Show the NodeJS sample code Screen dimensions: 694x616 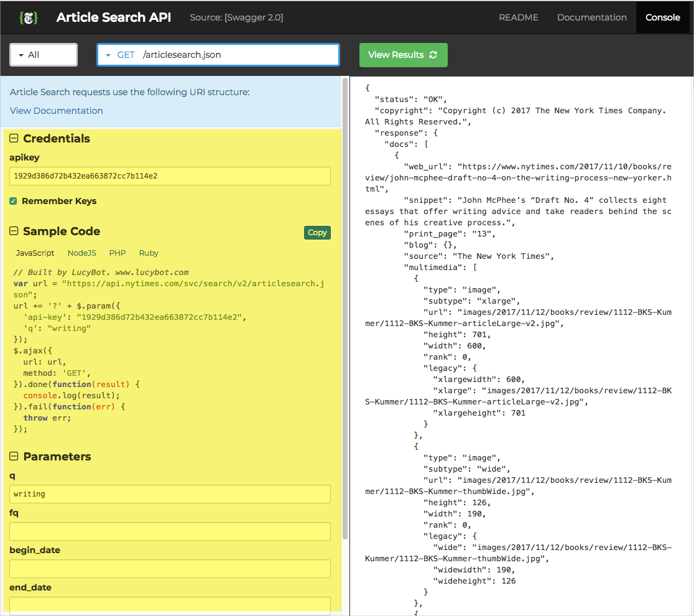pos(81,253)
